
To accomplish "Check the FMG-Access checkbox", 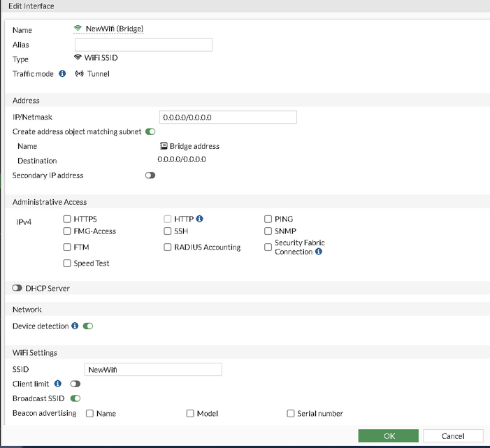I will click(x=67, y=231).
